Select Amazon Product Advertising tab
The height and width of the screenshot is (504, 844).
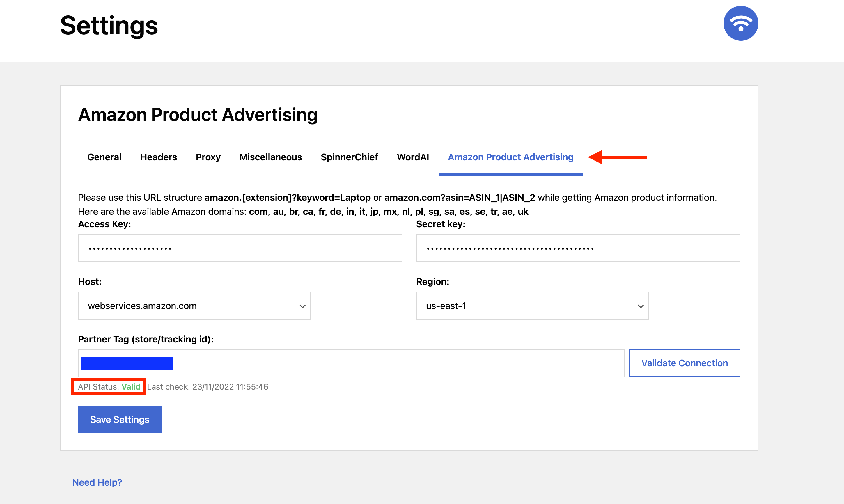click(510, 157)
